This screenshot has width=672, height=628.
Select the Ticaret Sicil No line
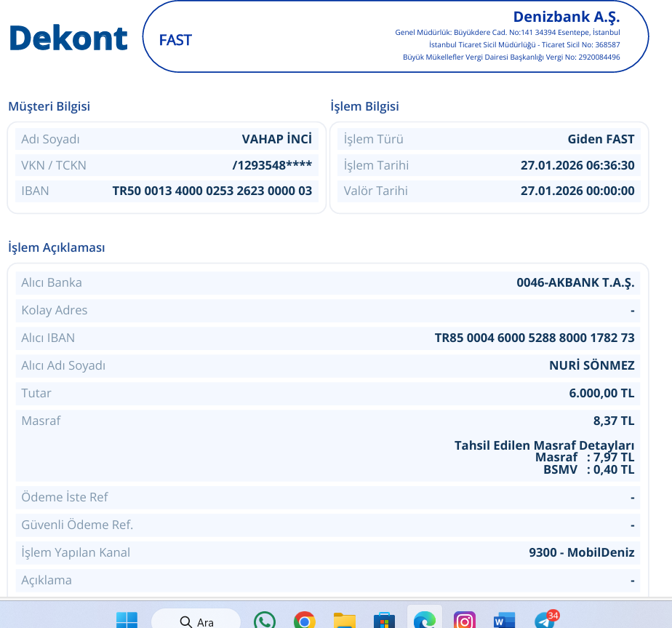pos(524,44)
